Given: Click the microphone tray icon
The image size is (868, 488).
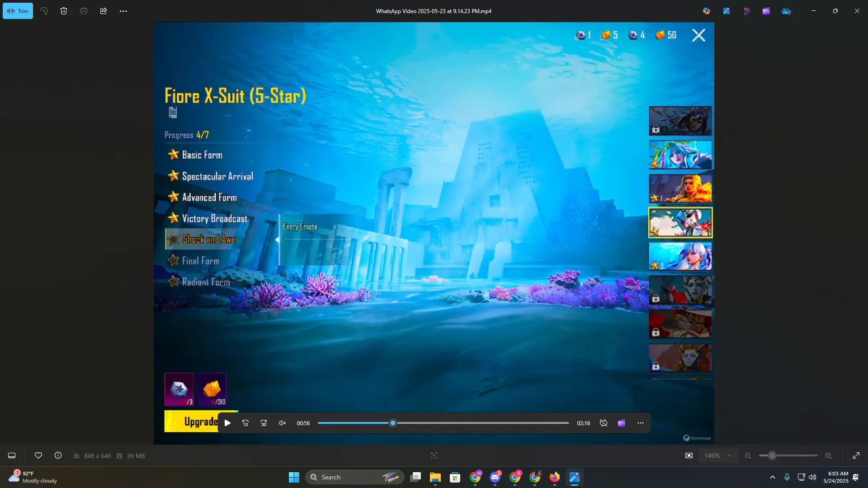Looking at the screenshot, I should [787, 477].
